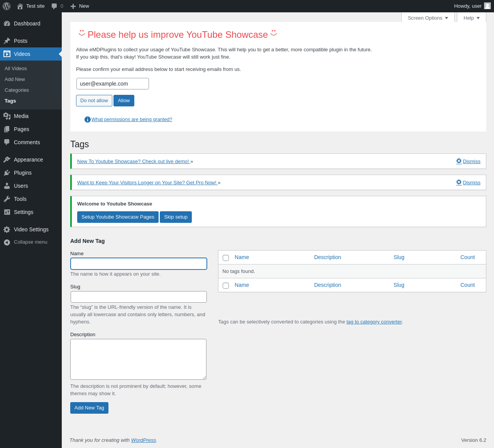Open the What permissions are being granted link
The height and width of the screenshot is (448, 494).
(x=132, y=120)
